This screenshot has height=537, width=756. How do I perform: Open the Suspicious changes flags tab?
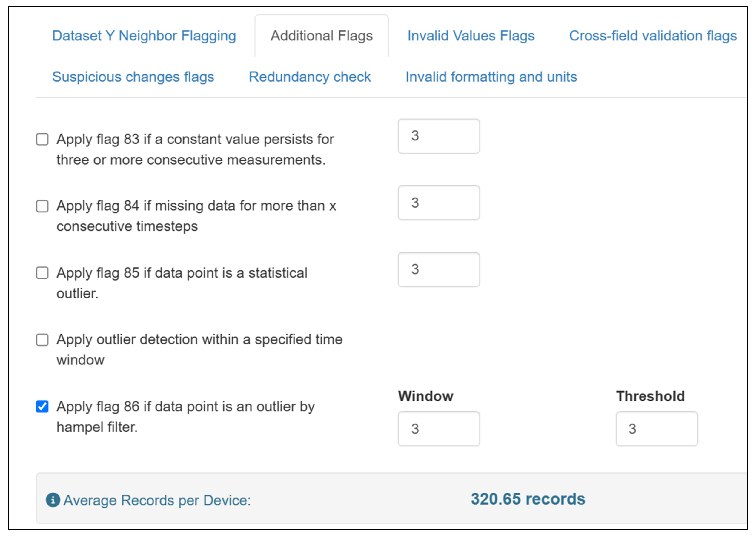(x=133, y=77)
